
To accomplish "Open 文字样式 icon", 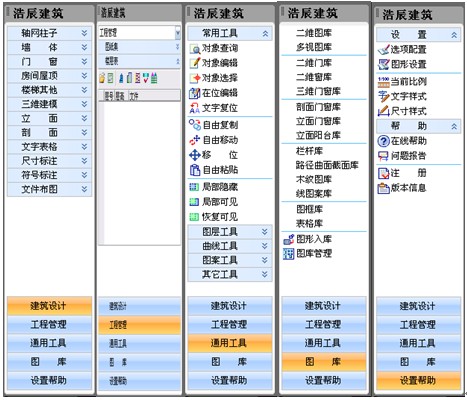I will [x=384, y=97].
